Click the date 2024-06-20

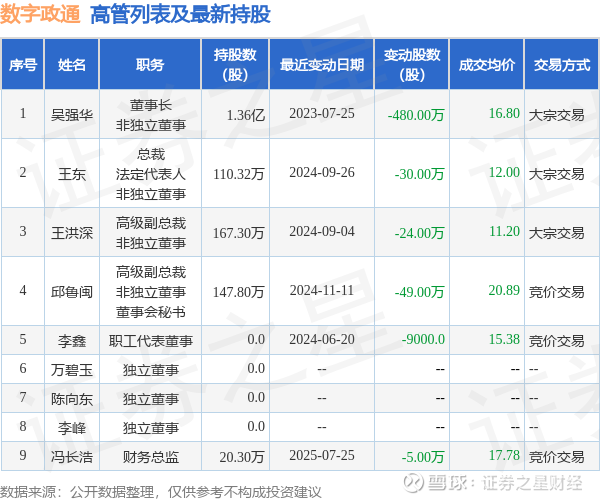pos(322,339)
